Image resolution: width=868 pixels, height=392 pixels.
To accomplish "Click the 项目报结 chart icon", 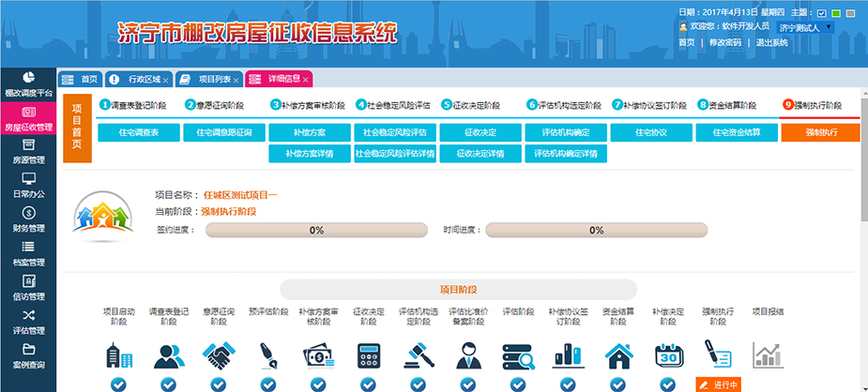I will [x=767, y=356].
